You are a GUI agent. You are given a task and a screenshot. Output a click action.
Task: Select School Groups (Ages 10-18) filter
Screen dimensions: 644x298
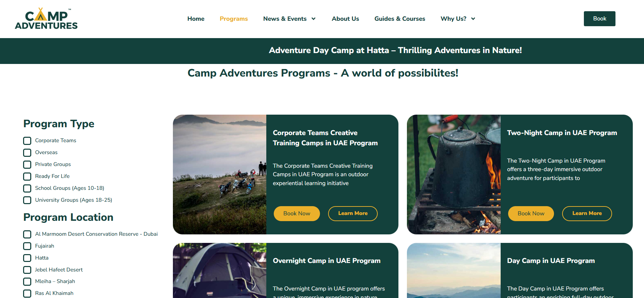point(27,188)
